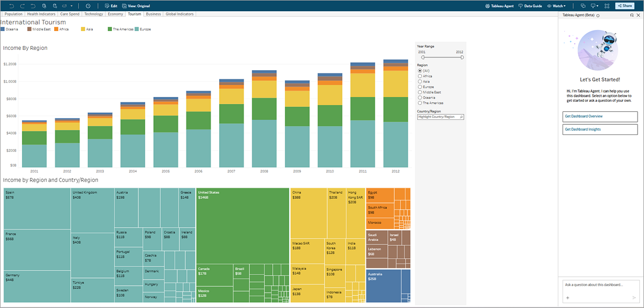Click the info icon beside Tableau Agent (Beta)
The image size is (644, 308).
(x=598, y=16)
